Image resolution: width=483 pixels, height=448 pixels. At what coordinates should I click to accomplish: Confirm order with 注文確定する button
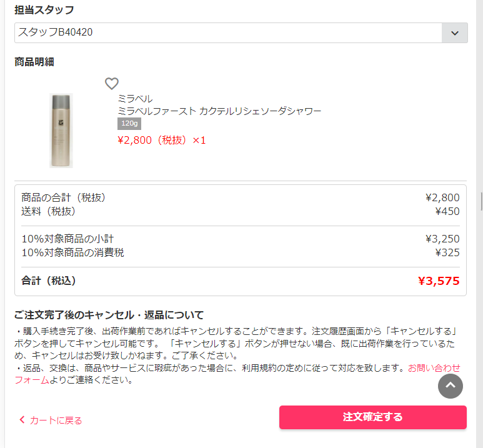373,417
